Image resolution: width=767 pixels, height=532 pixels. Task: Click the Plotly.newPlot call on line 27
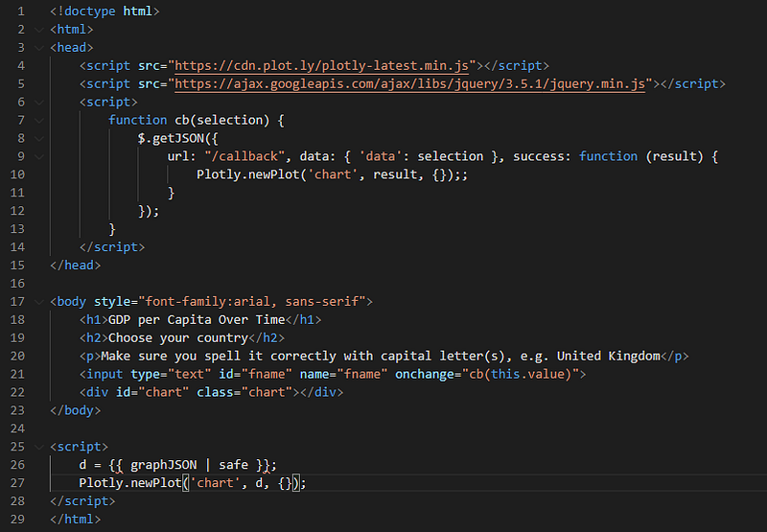[193, 483]
